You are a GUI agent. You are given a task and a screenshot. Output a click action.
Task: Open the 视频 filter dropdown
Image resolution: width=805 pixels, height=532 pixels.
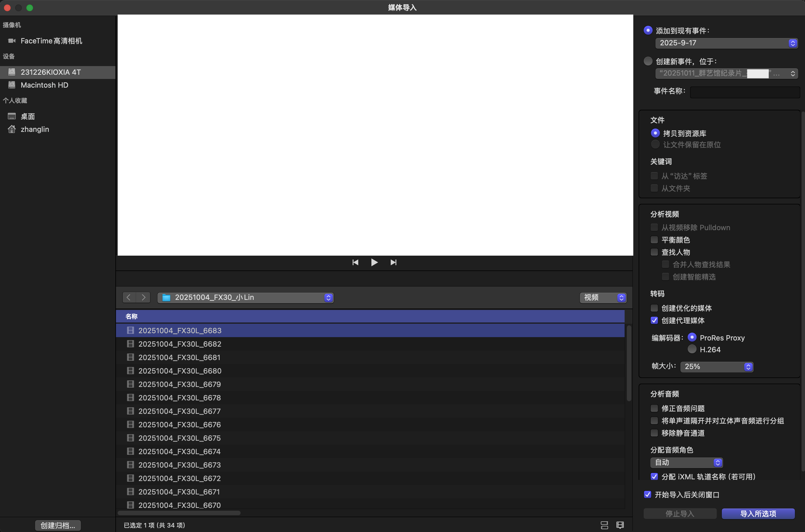[603, 297]
